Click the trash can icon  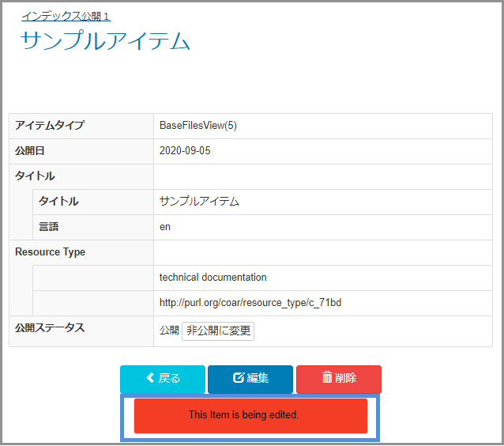pos(327,379)
